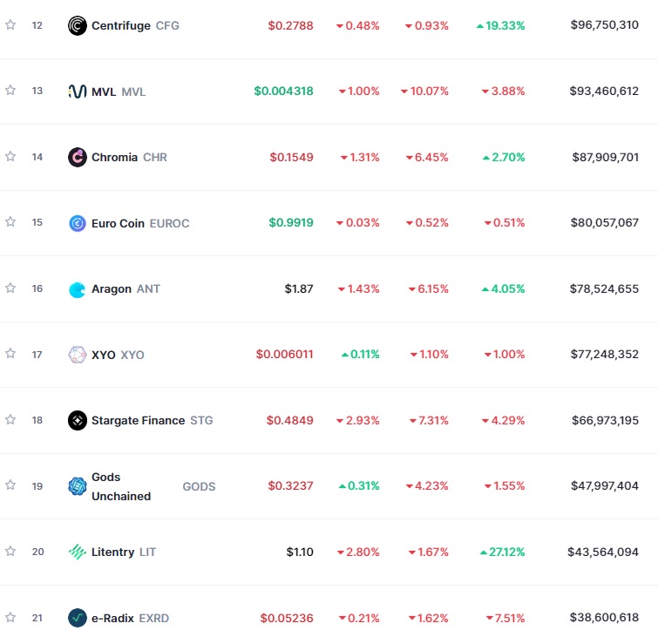Click the Aragon coin logo
Screen dimensions: 658x644
pos(78,289)
